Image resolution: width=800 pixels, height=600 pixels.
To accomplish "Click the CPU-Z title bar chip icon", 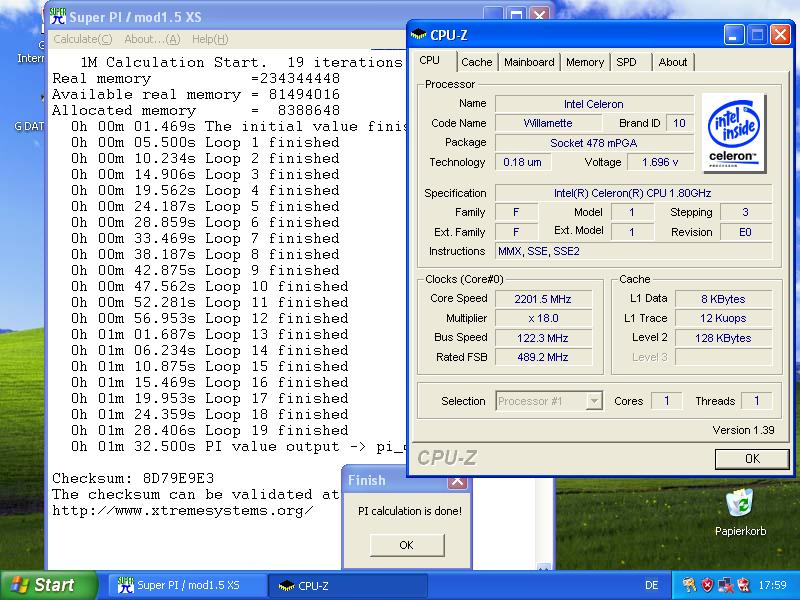I will pyautogui.click(x=418, y=35).
